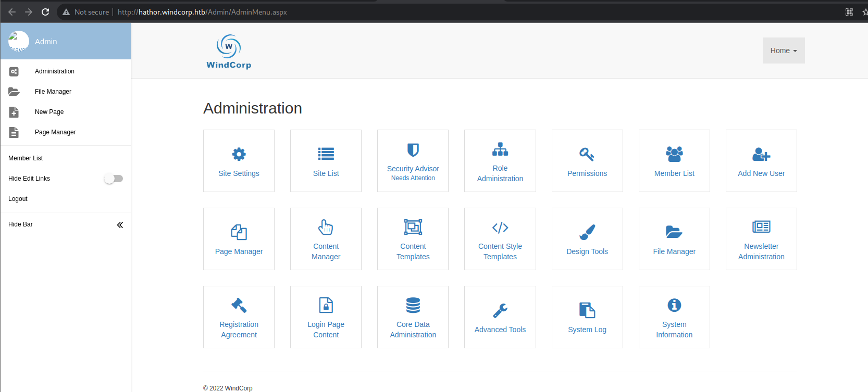Open the System Log tile link
Viewport: 868px width, 392px height.
click(x=587, y=330)
